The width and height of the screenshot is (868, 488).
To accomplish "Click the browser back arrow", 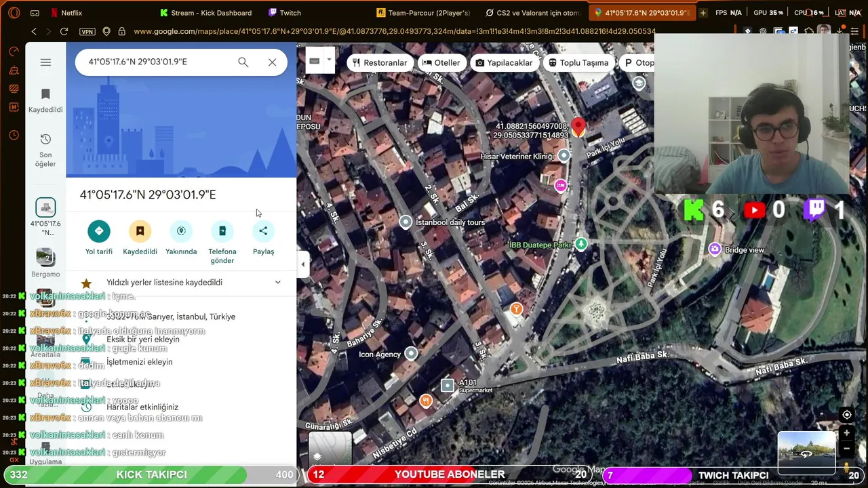I will pos(34,31).
